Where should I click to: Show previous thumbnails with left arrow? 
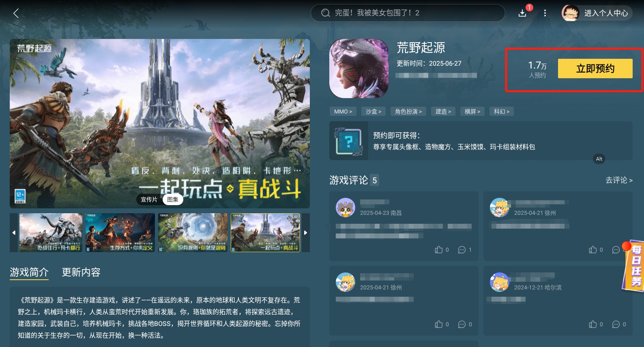[14, 233]
